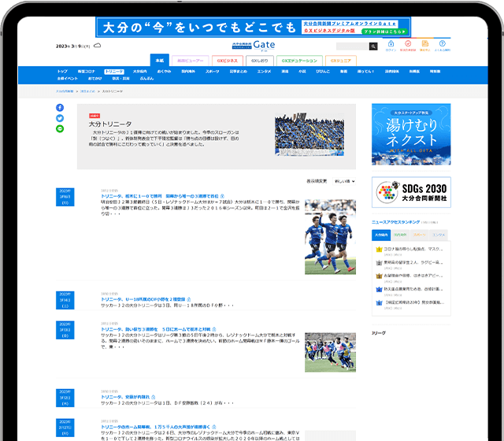The width and height of the screenshot is (504, 441).
Task: Open highlighted トリニータ navigation item
Action: [x=114, y=72]
